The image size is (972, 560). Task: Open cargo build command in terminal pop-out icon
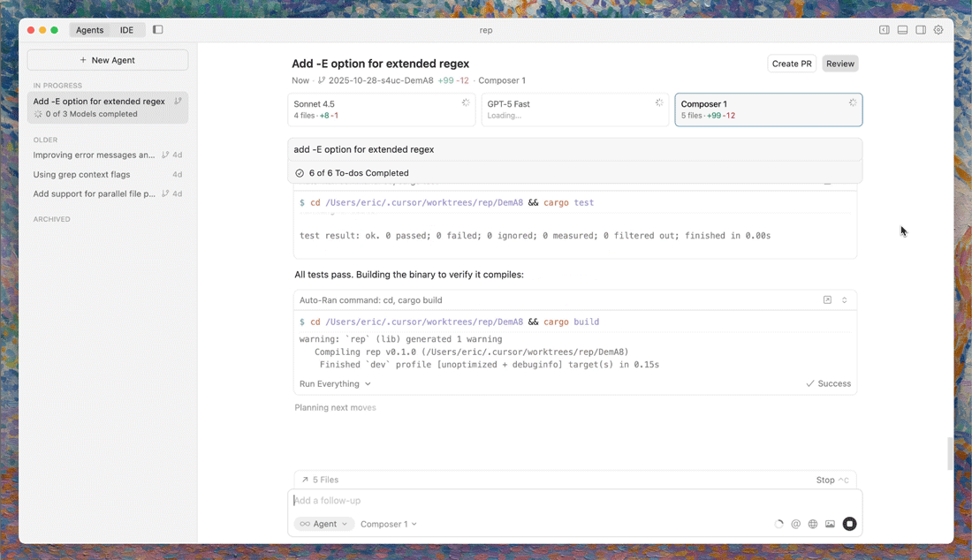[x=827, y=300]
